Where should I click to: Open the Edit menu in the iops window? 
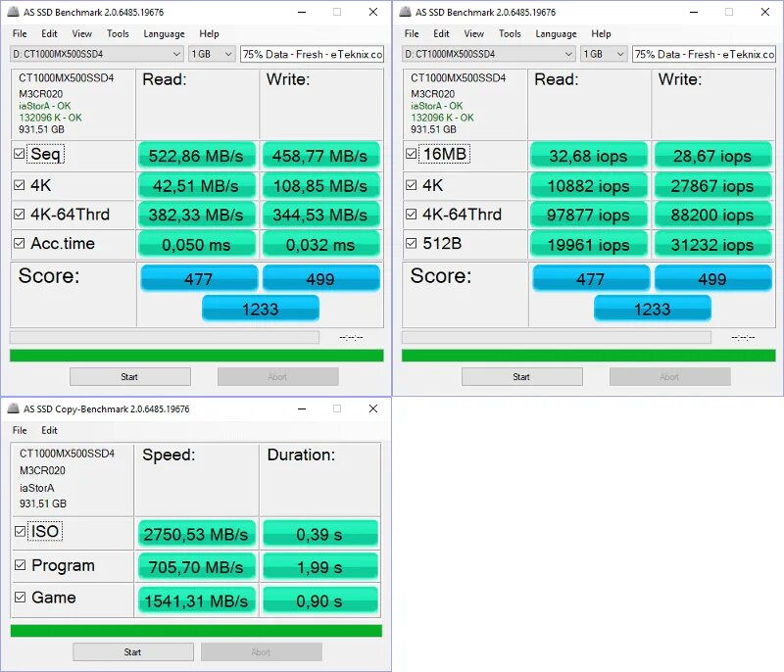[441, 33]
